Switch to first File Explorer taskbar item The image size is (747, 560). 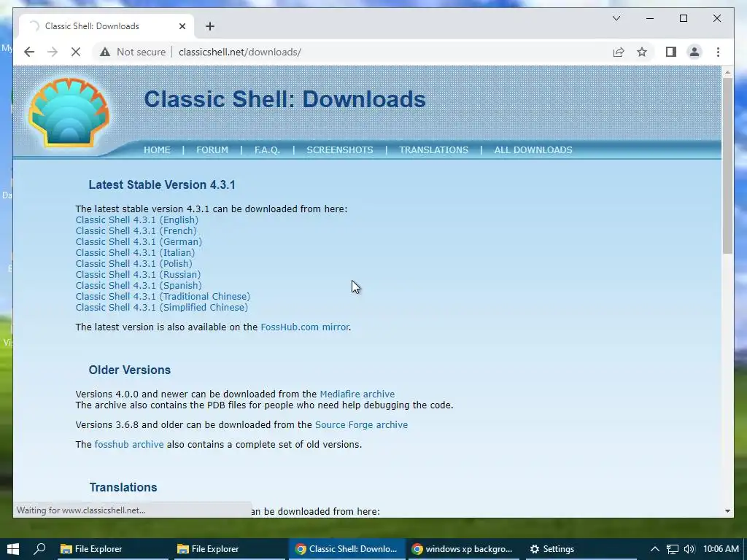point(112,549)
